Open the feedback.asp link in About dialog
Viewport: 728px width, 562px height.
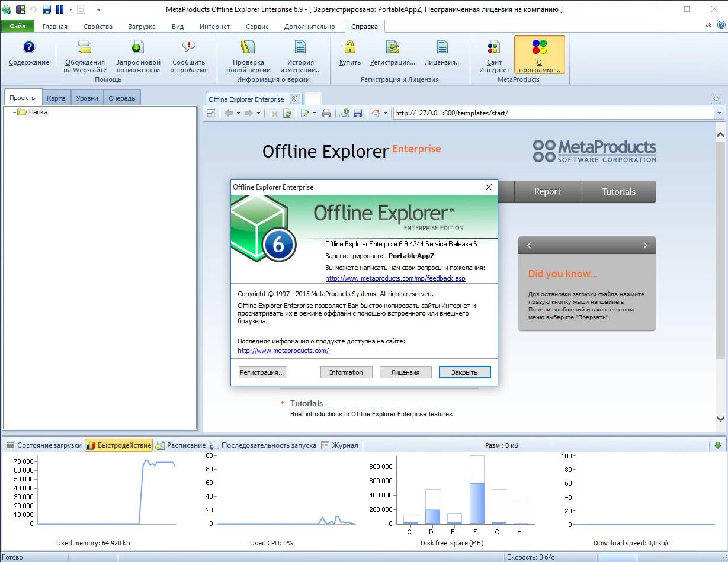point(395,278)
